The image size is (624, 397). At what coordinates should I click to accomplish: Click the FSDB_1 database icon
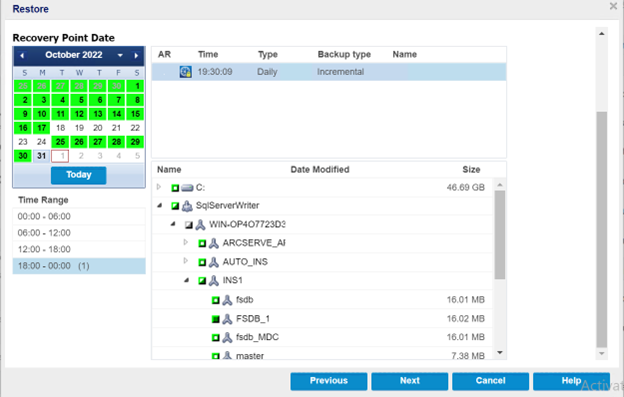click(x=227, y=319)
